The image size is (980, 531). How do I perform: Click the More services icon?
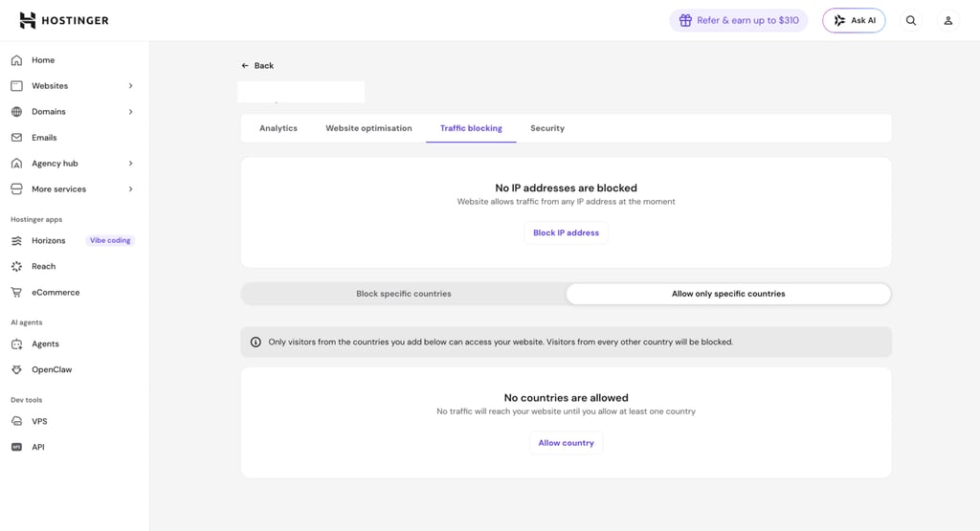click(x=17, y=188)
